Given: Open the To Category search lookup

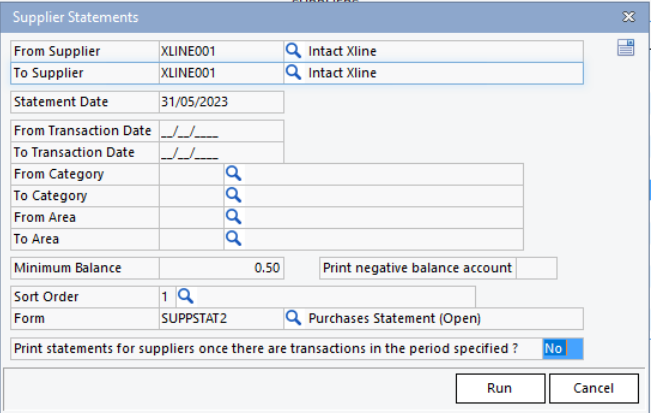Looking at the screenshot, I should tap(233, 195).
